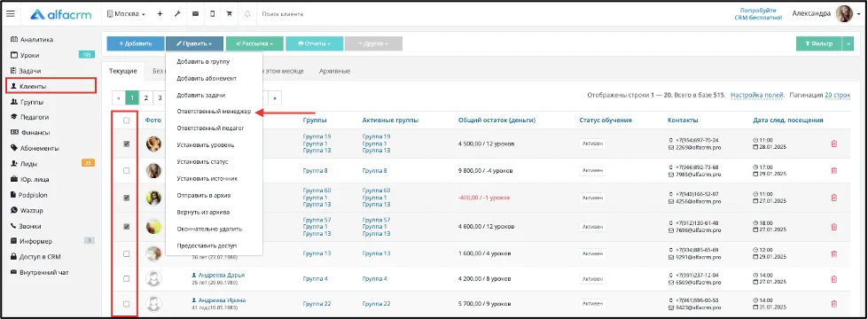Click the mobile phone icon in top bar

coord(213,14)
